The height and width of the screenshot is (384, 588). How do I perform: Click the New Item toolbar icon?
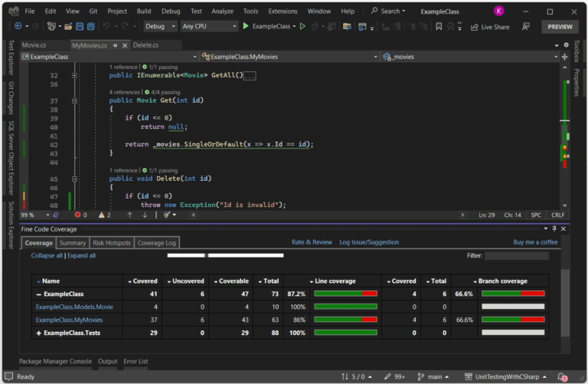51,26
